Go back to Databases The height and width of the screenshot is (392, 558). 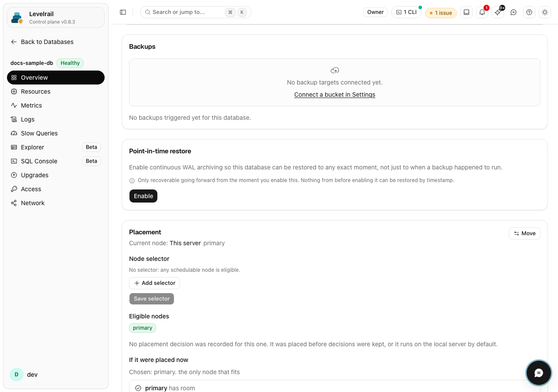point(42,42)
